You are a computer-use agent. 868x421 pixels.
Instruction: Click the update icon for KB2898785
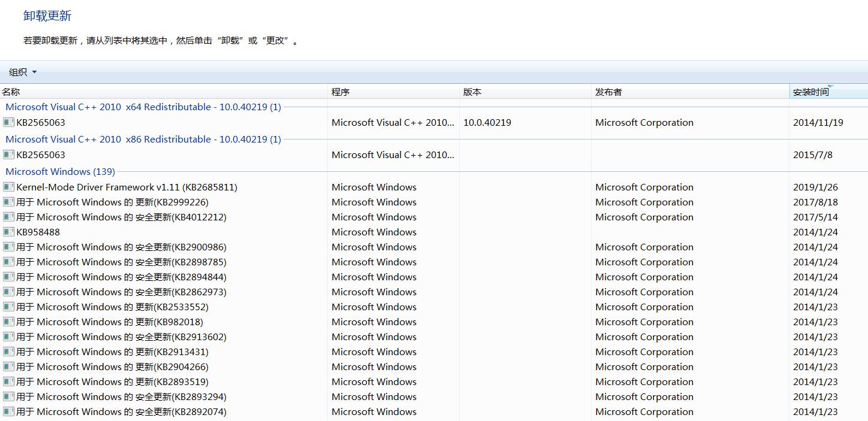pyautogui.click(x=8, y=262)
